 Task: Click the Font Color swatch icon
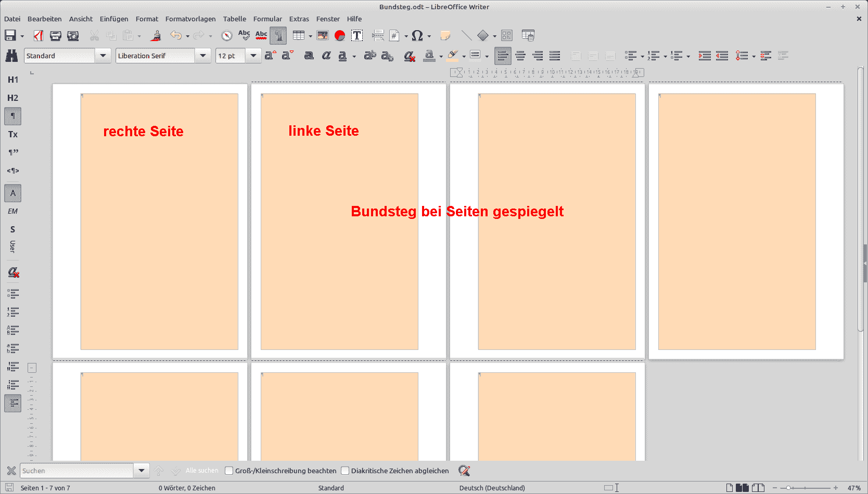click(429, 56)
